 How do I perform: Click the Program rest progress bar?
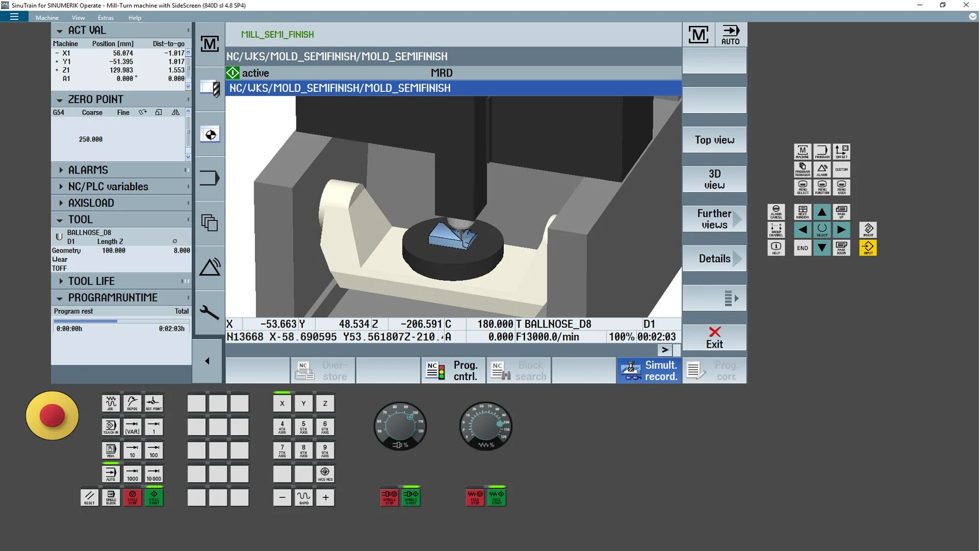pyautogui.click(x=121, y=321)
